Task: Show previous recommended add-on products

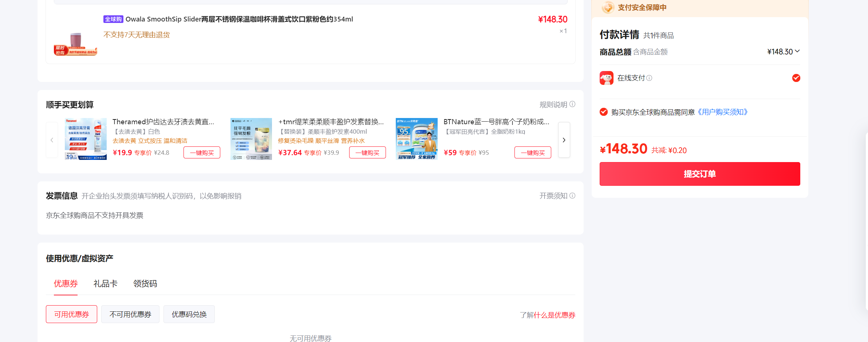Action: click(52, 140)
